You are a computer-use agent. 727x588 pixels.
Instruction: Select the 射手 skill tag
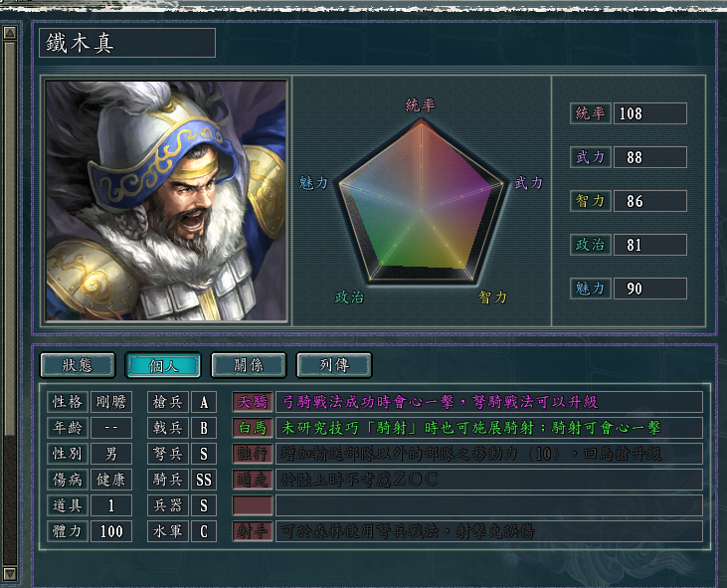point(253,531)
